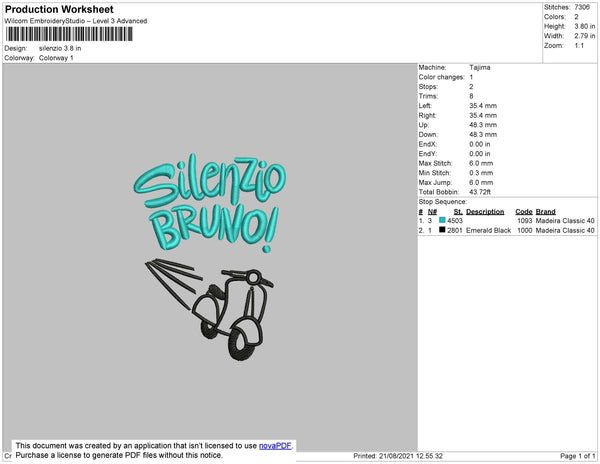Screen dimensions: 600x464
Task: Click the Brand column header
Action: (x=546, y=212)
